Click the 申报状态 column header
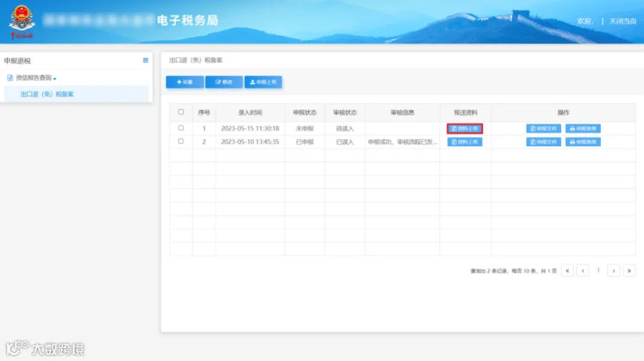This screenshot has width=644, height=361. coord(304,112)
